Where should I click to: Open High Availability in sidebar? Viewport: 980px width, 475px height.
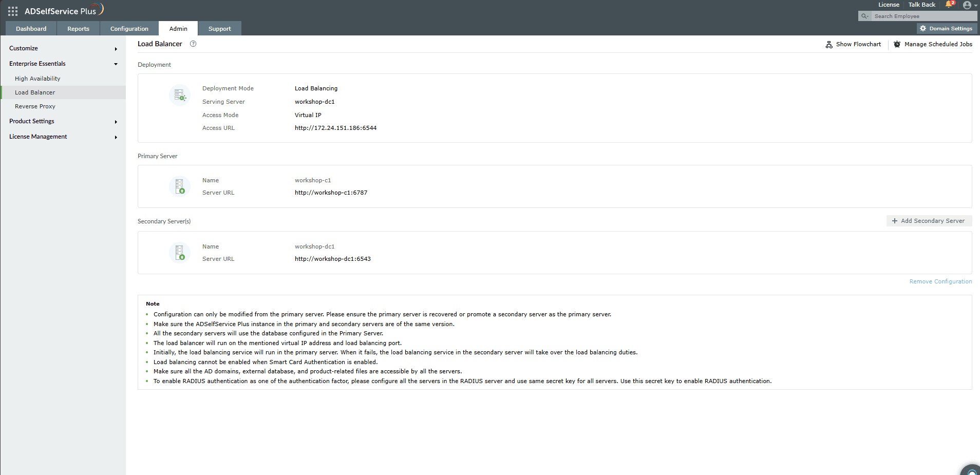pyautogui.click(x=37, y=79)
